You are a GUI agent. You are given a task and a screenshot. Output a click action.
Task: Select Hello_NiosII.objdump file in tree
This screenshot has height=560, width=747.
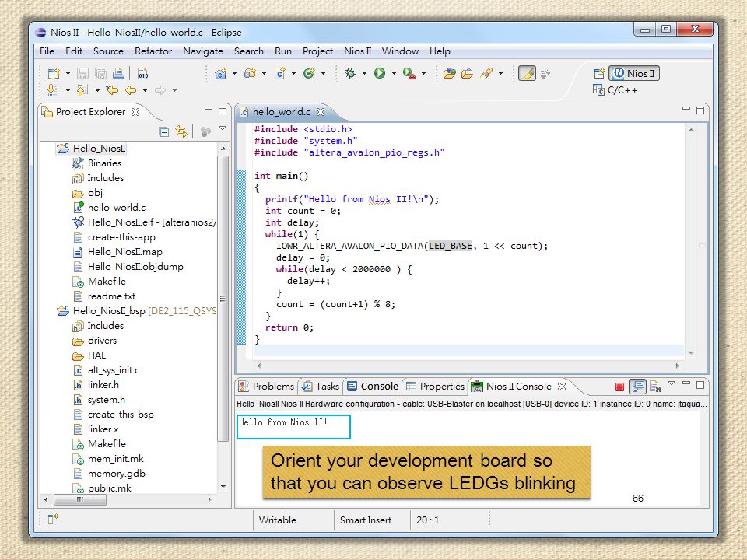[135, 267]
